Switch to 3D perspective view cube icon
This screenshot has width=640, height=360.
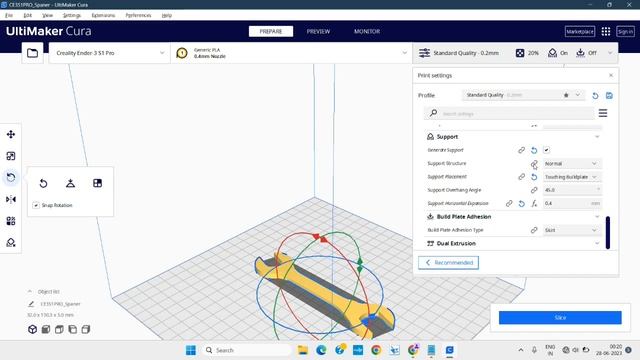coord(32,329)
